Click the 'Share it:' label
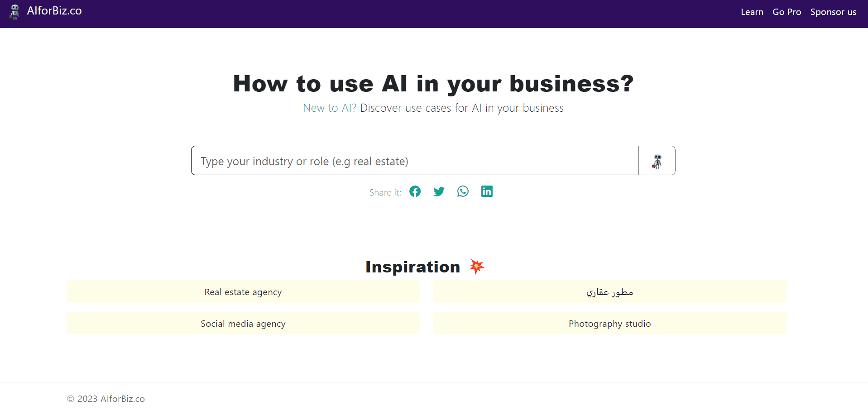This screenshot has width=868, height=415. pyautogui.click(x=385, y=192)
